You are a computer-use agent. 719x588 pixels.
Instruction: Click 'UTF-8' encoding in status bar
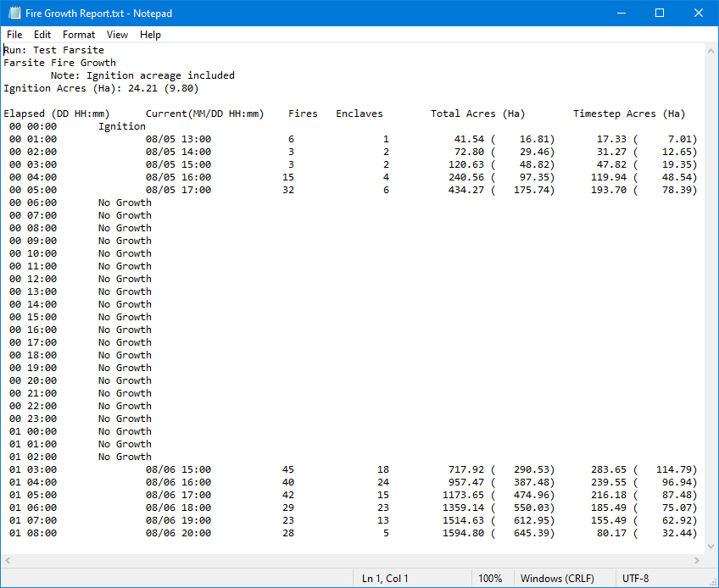coord(636,579)
